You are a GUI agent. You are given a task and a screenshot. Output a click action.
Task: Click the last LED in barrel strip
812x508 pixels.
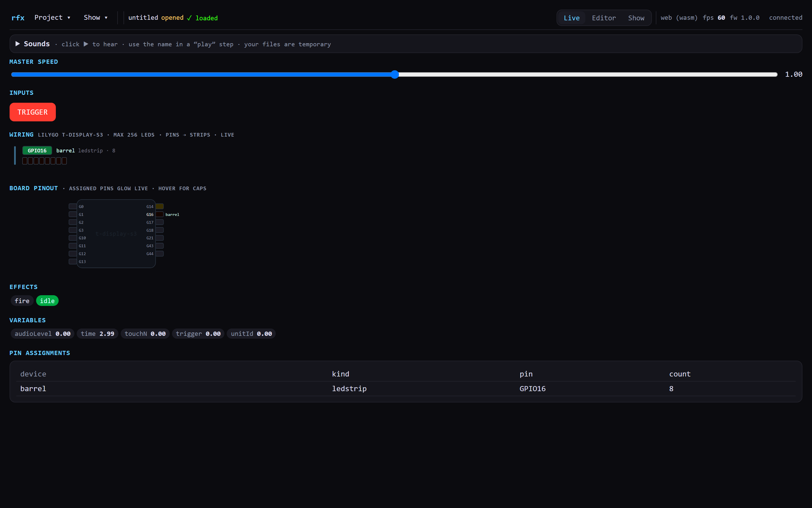coord(64,161)
